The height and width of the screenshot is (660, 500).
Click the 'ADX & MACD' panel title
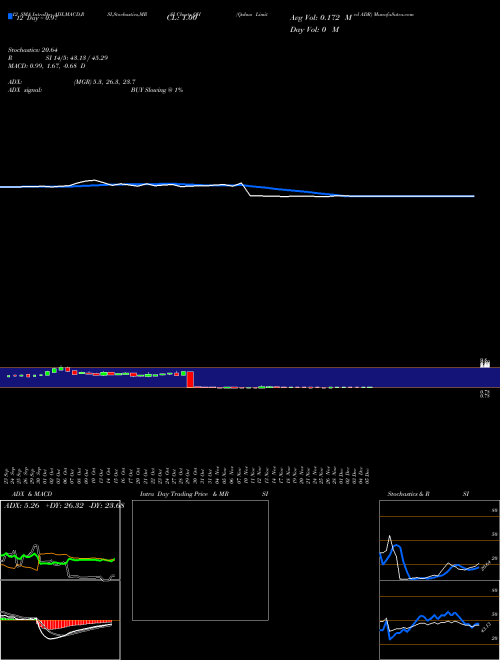pos(32,494)
